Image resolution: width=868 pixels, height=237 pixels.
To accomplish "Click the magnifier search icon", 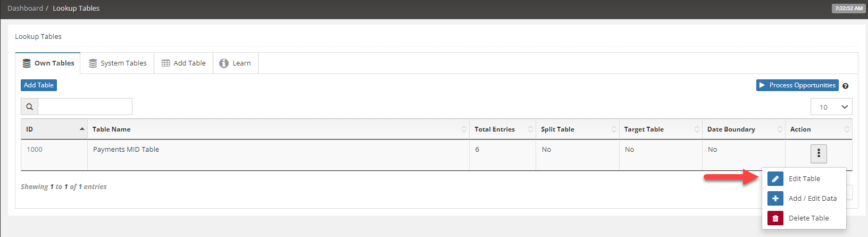I will (x=30, y=107).
